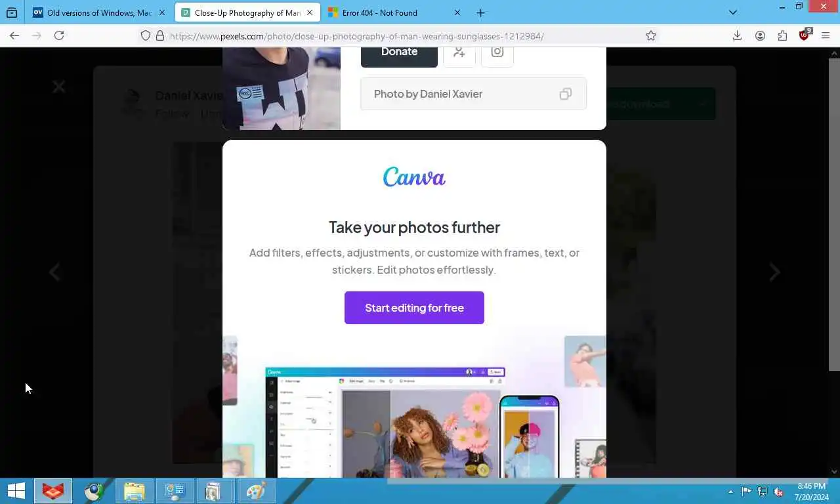View site security padlock information
This screenshot has width=840, height=504.
(x=159, y=36)
